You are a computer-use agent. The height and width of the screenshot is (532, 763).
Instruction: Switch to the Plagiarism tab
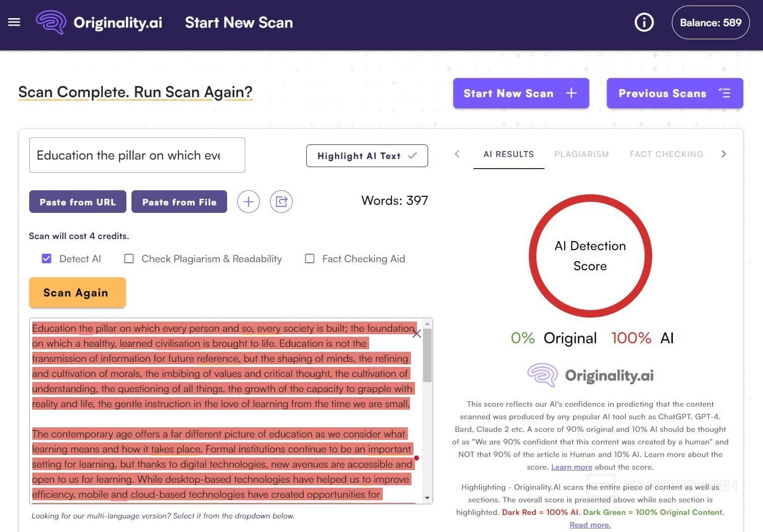pos(582,155)
